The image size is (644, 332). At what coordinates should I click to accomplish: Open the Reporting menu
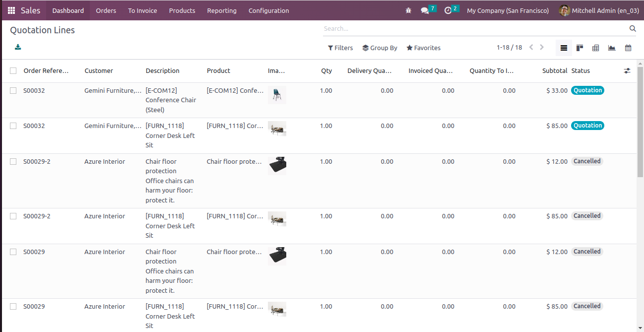tap(222, 10)
